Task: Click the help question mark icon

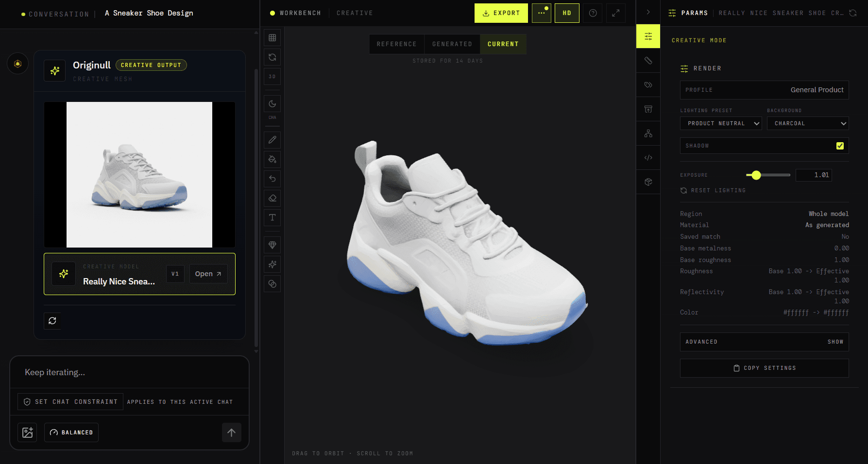Action: coord(593,13)
